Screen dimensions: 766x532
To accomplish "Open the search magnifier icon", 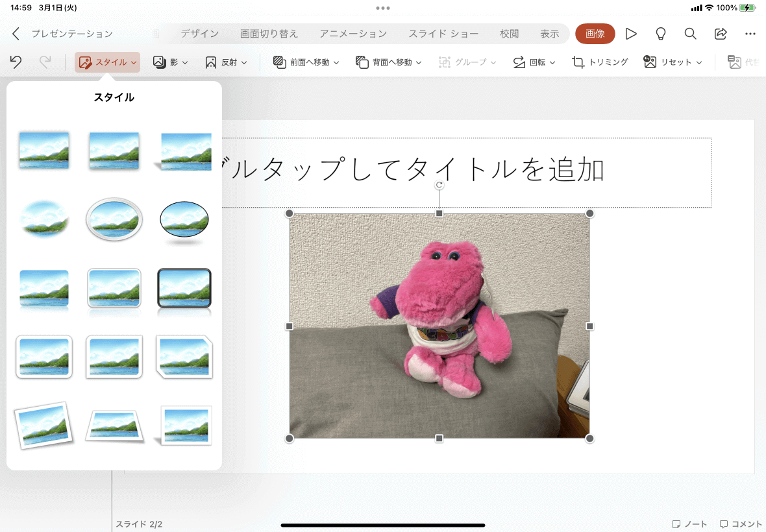I will [690, 34].
